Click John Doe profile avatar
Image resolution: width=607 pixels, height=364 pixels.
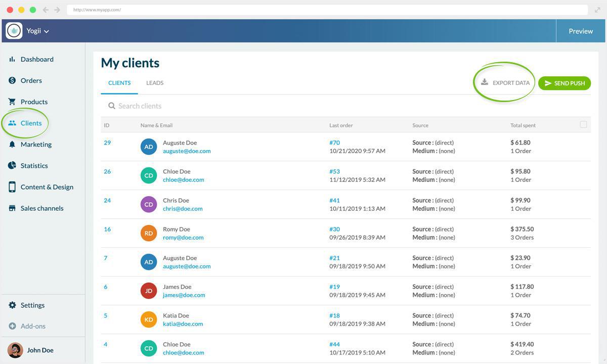coord(15,350)
